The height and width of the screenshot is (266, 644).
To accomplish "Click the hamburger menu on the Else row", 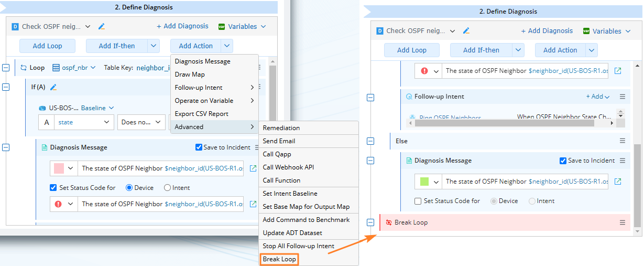I will pyautogui.click(x=623, y=141).
